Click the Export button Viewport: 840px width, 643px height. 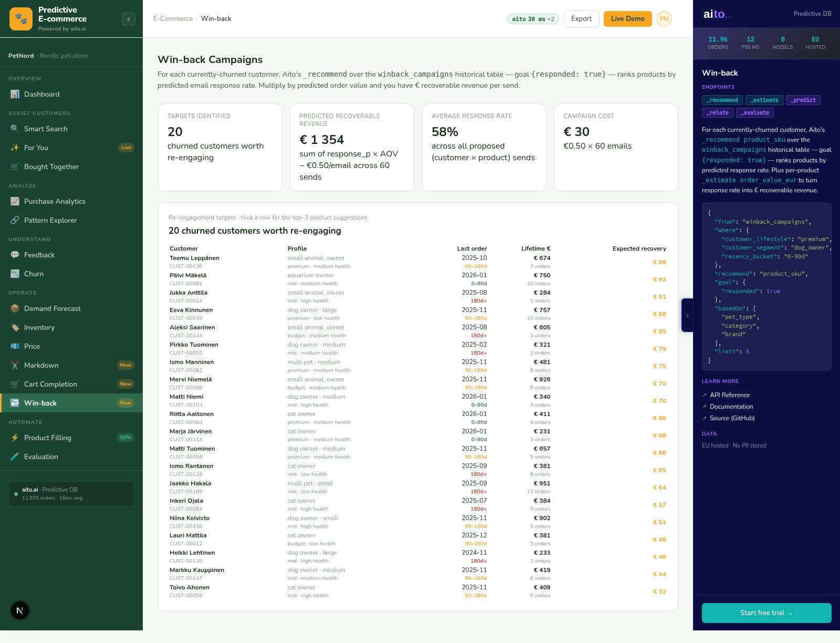581,19
